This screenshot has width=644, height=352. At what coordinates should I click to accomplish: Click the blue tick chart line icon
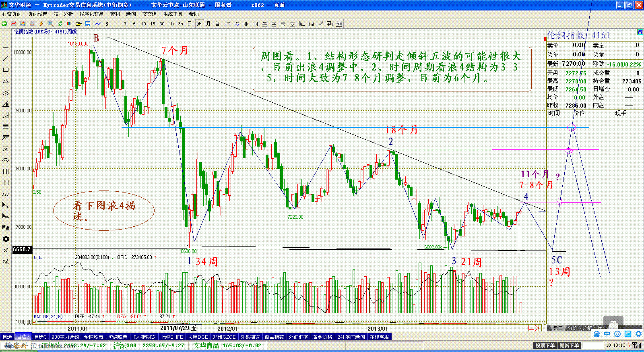98,24
